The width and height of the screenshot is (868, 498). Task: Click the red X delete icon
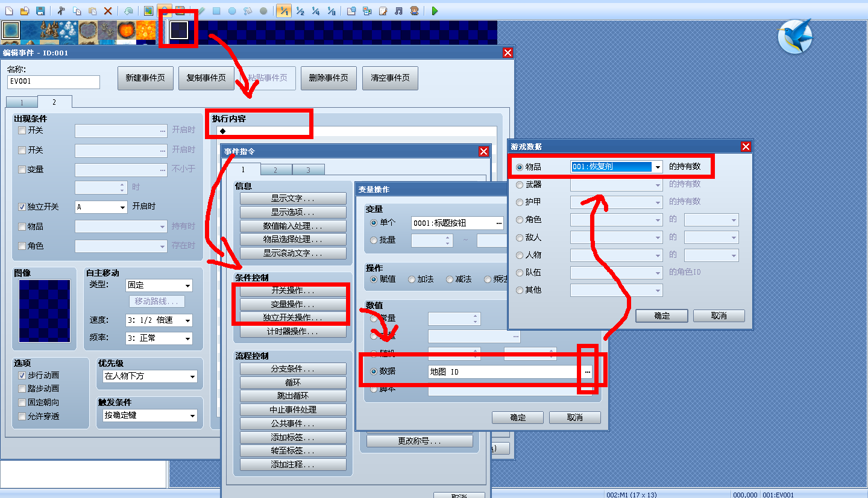(108, 11)
